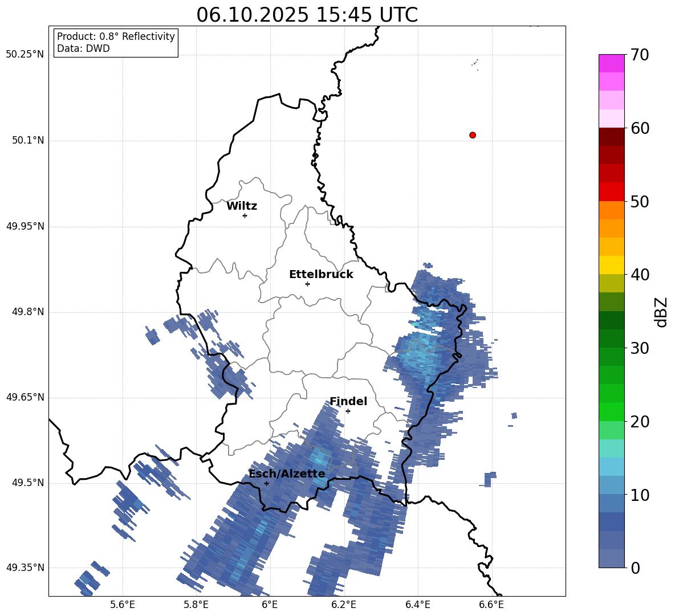The image size is (675, 616).
Task: Click the latitude label 49.65°N
Action: 25,397
